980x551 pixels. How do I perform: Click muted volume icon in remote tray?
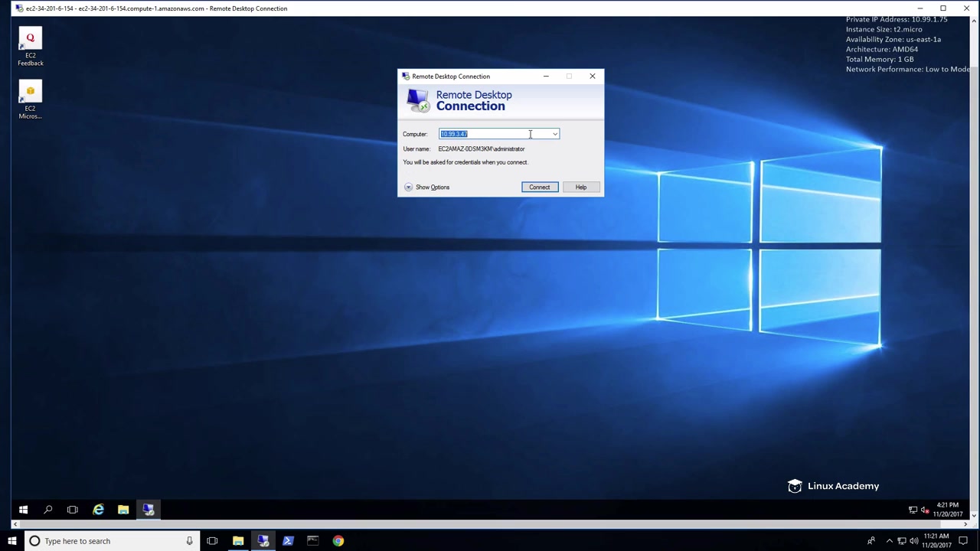[x=925, y=510]
